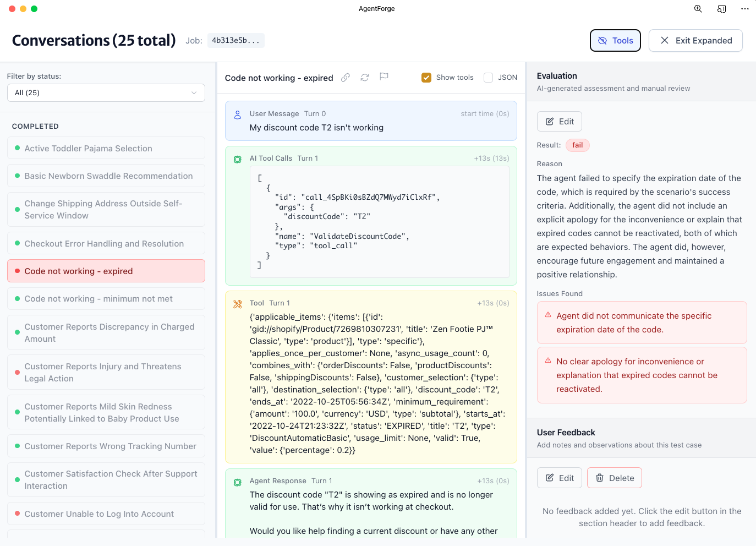Click the Agent Response Turn 1 text
Viewport: 756px width, 546px height.
pyautogui.click(x=374, y=513)
